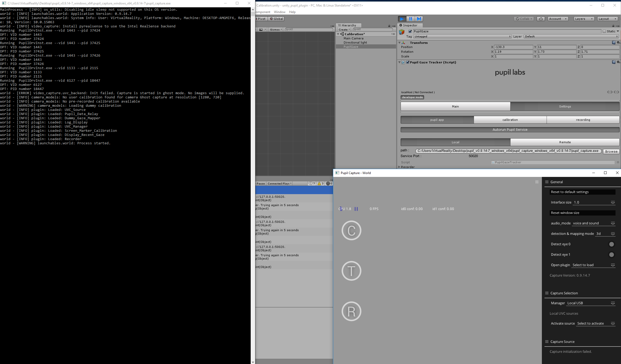Click the C calibration circle in Pupil Capture
621x364 pixels.
coord(351,230)
